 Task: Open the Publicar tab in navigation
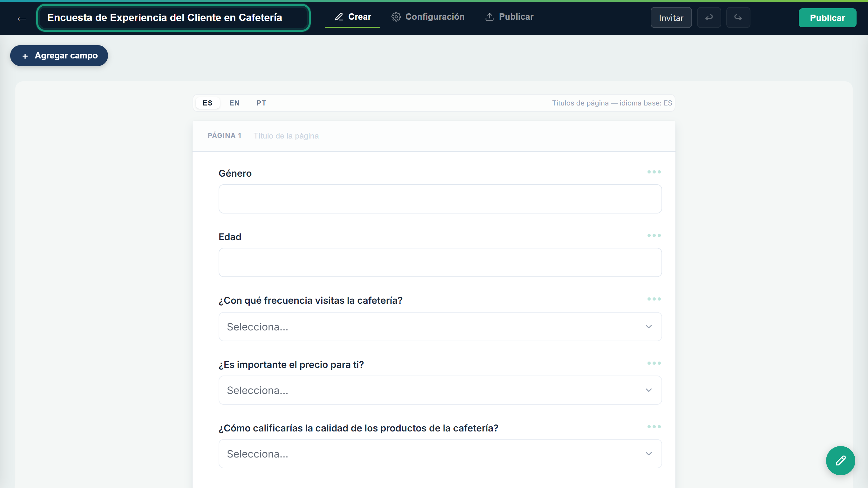pyautogui.click(x=509, y=17)
